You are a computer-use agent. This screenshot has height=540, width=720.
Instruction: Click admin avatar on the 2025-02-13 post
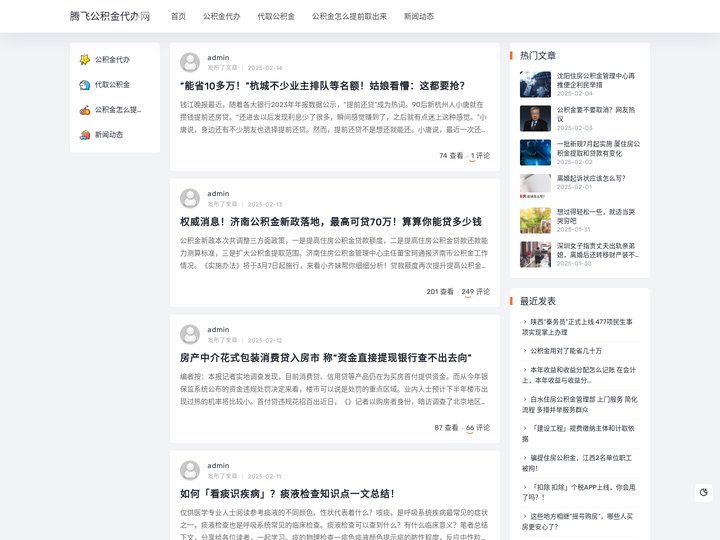click(190, 198)
